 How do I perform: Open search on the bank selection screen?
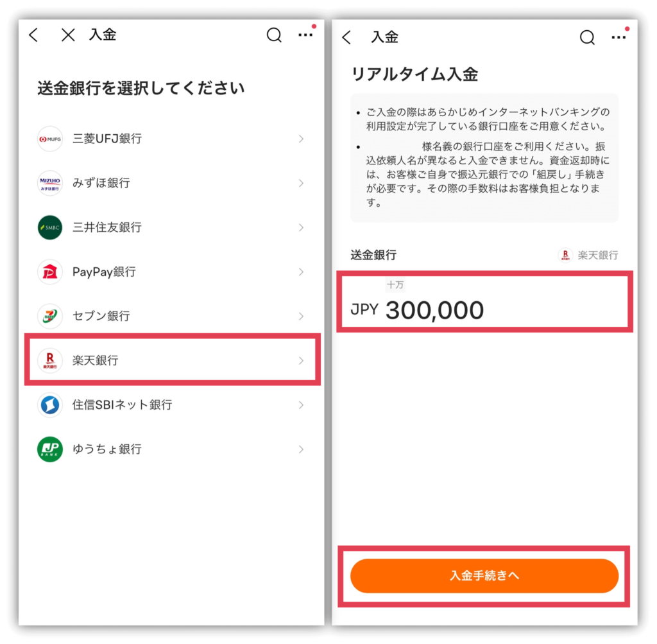274,35
